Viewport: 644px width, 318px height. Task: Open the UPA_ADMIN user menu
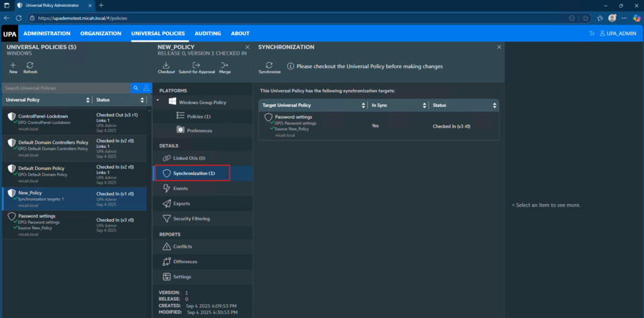point(618,33)
